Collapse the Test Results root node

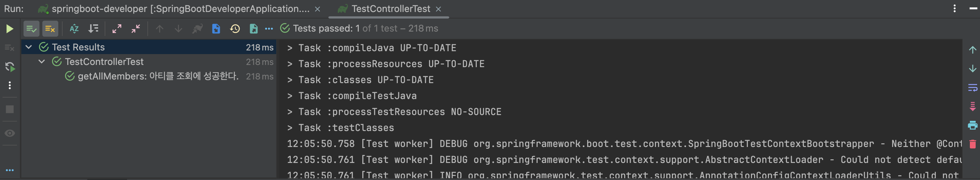29,47
